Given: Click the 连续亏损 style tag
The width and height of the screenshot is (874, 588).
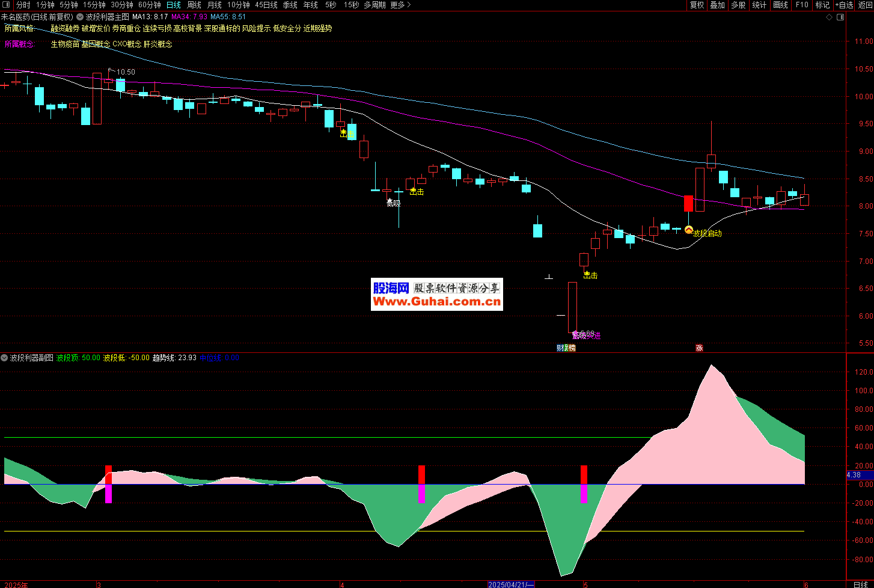Looking at the screenshot, I should (x=157, y=28).
